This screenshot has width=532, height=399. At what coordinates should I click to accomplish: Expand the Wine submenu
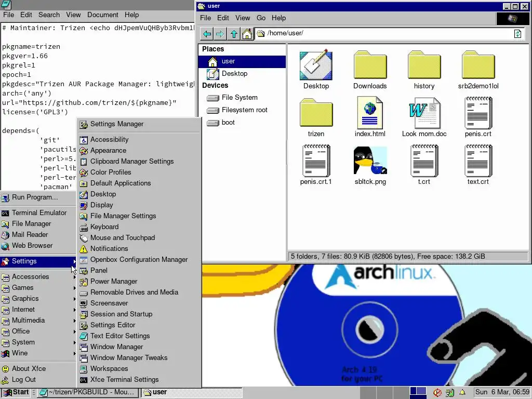pyautogui.click(x=38, y=353)
